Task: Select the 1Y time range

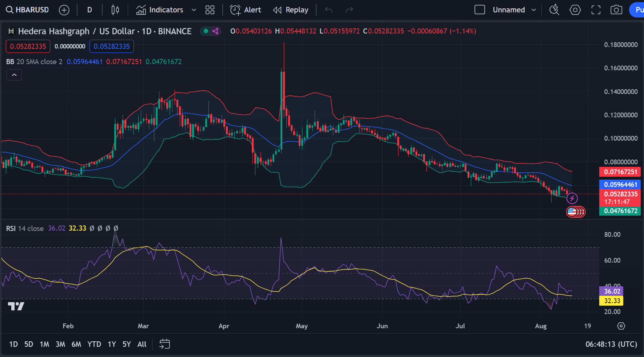Action: (x=112, y=344)
